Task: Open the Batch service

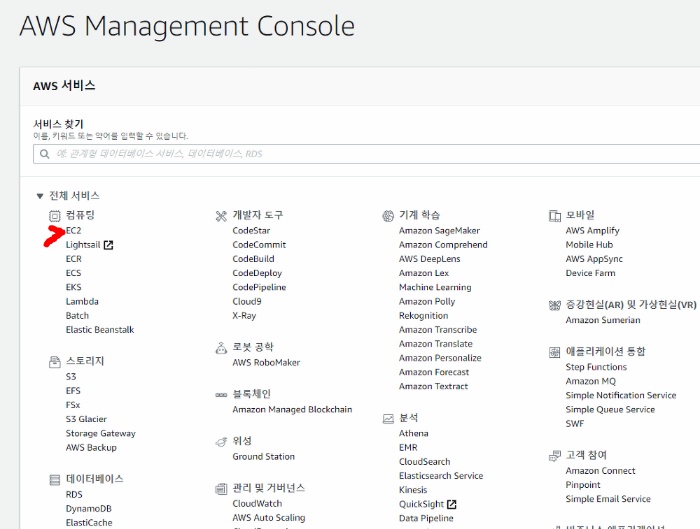Action: [77, 316]
